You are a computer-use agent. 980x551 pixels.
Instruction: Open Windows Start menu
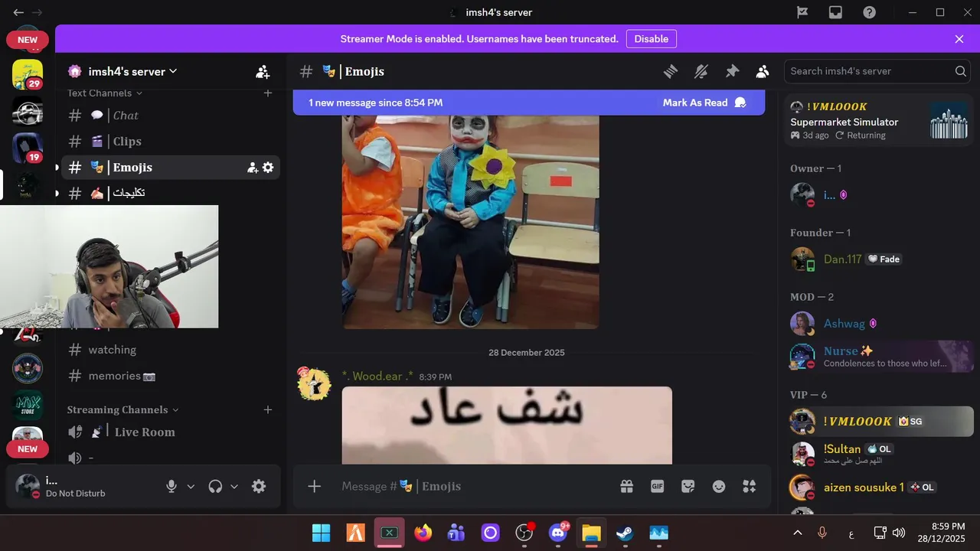[x=322, y=533]
